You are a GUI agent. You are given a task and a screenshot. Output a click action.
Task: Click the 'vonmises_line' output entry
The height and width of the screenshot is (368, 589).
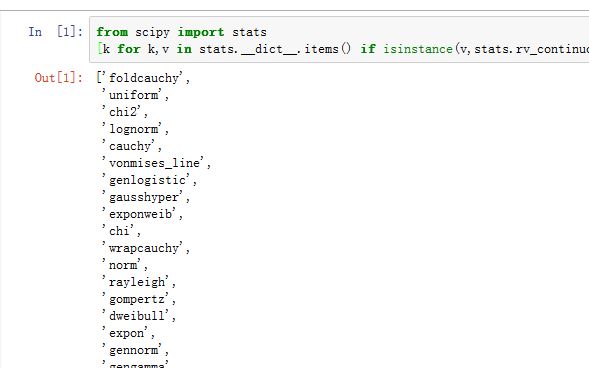154,163
